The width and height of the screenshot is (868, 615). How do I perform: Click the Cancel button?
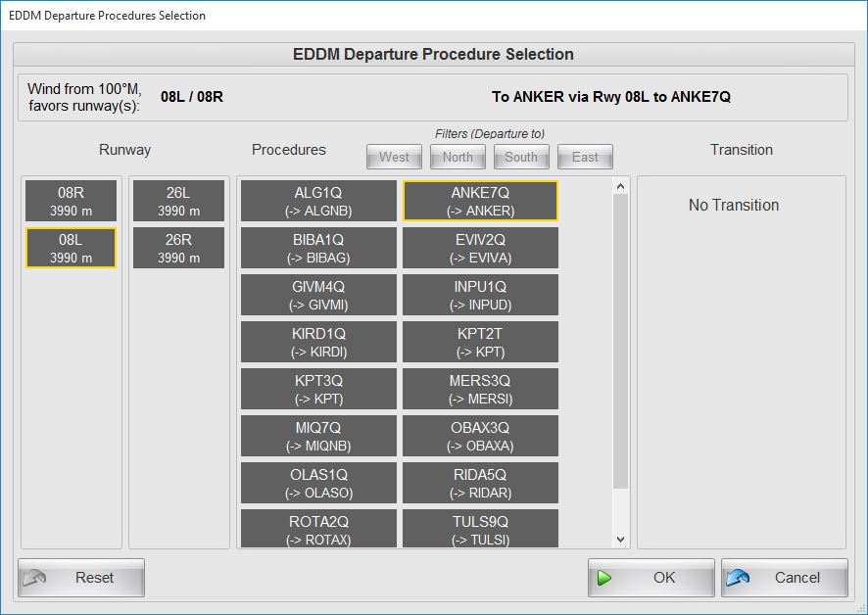pos(785,578)
